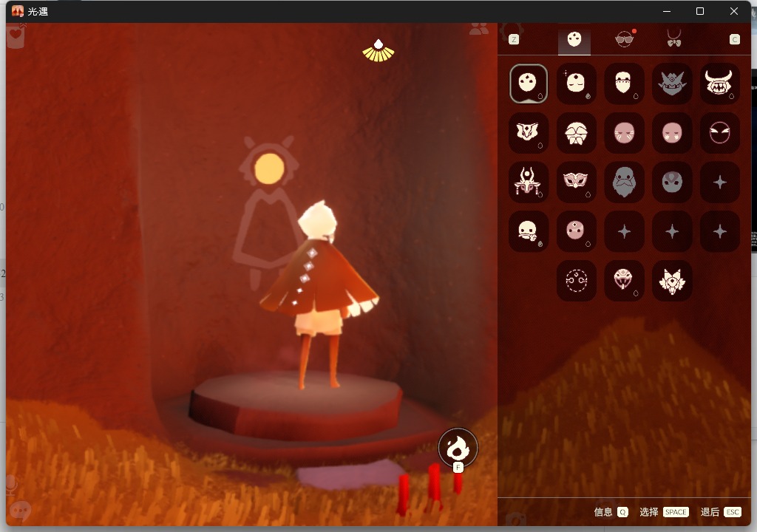Select the currently equipped plain mask

click(x=529, y=83)
